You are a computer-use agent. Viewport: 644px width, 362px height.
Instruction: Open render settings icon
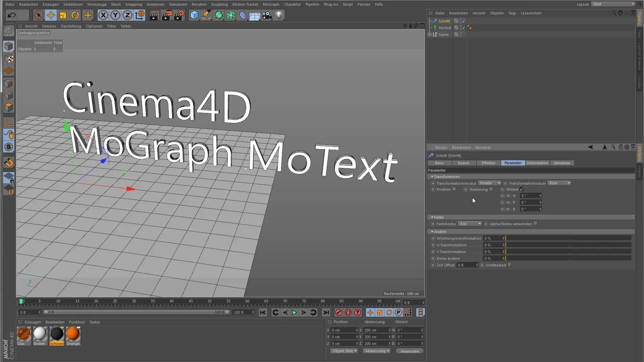tap(179, 15)
